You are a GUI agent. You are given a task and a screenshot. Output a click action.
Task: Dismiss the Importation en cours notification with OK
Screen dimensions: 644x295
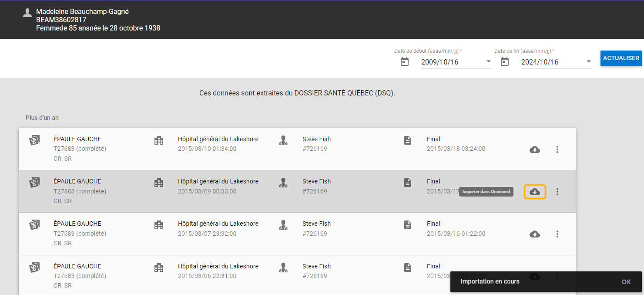(626, 282)
